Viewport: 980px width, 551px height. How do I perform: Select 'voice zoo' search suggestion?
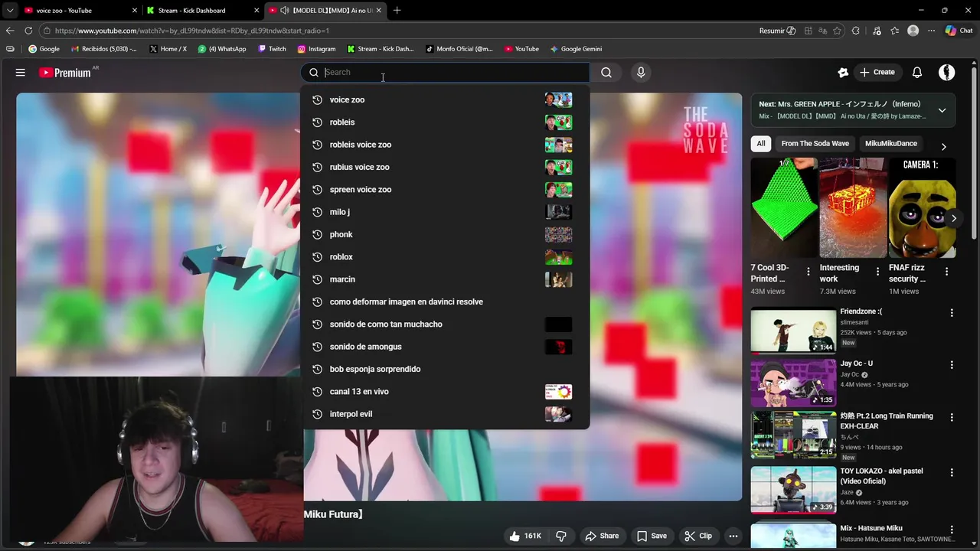click(x=445, y=99)
